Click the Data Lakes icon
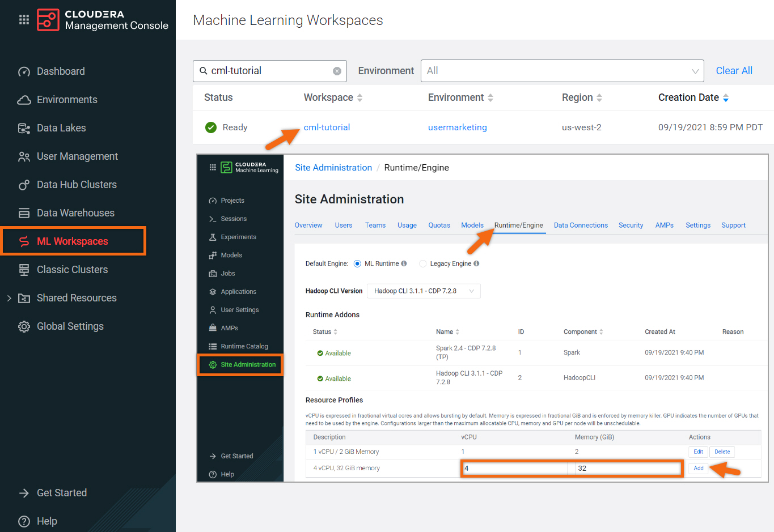This screenshot has height=532, width=774. tap(24, 128)
